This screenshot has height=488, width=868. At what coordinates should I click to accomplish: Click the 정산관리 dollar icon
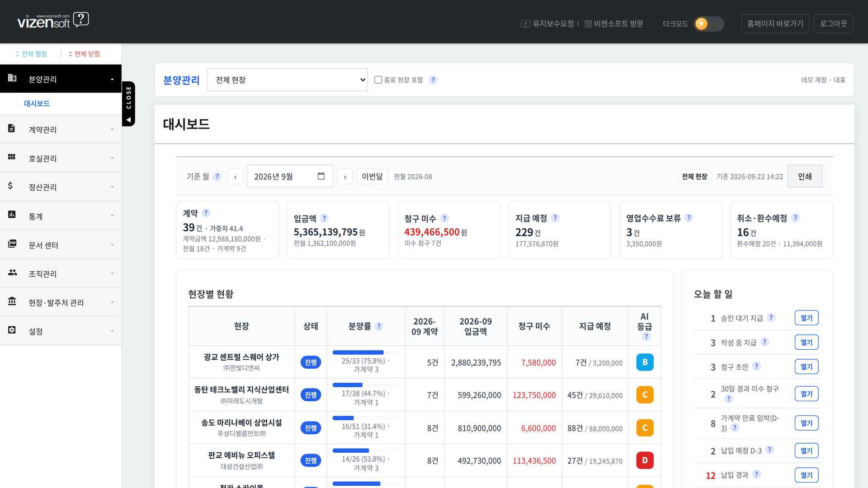tap(10, 186)
